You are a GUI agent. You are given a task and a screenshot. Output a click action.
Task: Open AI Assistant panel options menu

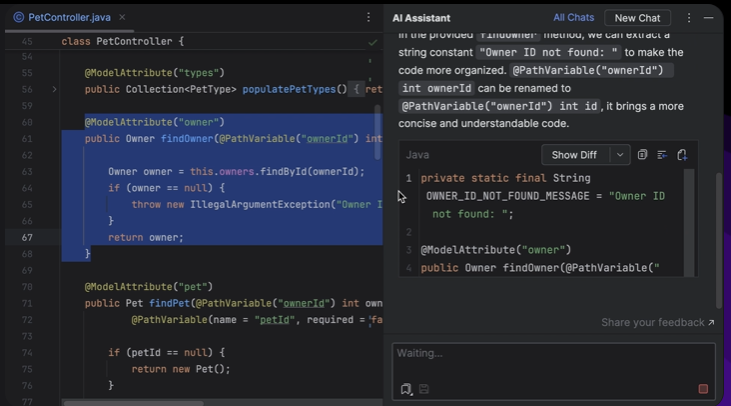pos(689,18)
